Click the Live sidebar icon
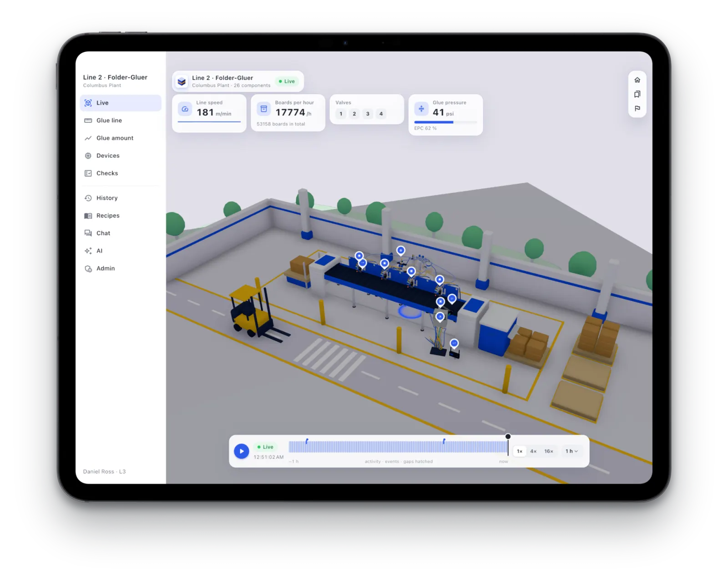This screenshot has width=728, height=581. tap(88, 103)
